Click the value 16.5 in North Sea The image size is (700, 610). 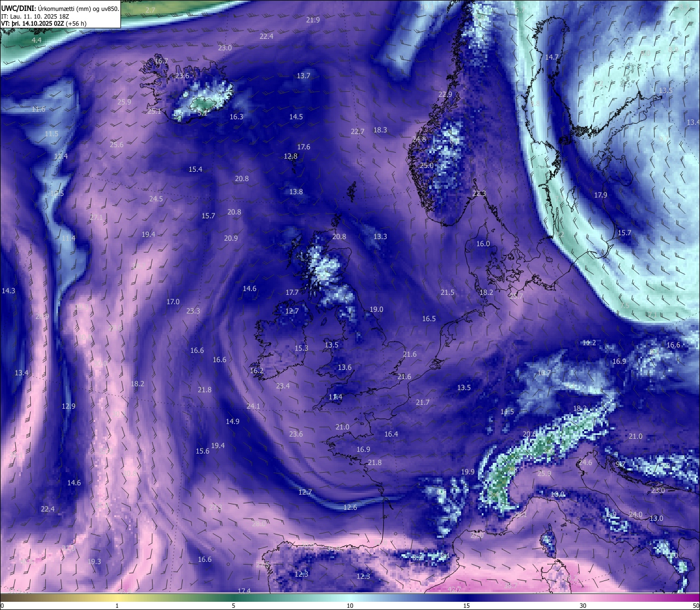(x=429, y=319)
